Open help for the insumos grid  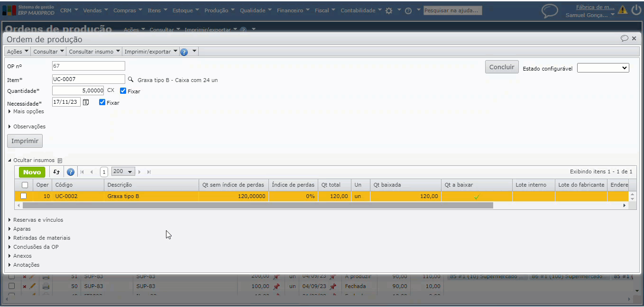[x=71, y=172]
